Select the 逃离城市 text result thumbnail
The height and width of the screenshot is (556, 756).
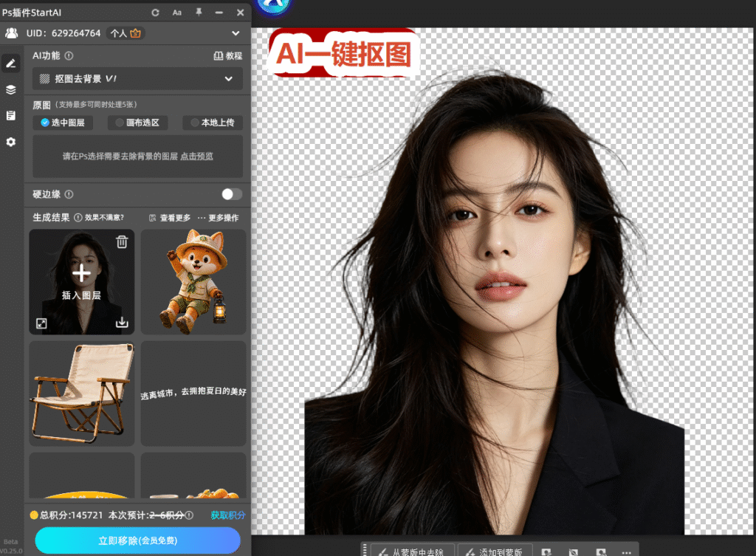pyautogui.click(x=193, y=394)
